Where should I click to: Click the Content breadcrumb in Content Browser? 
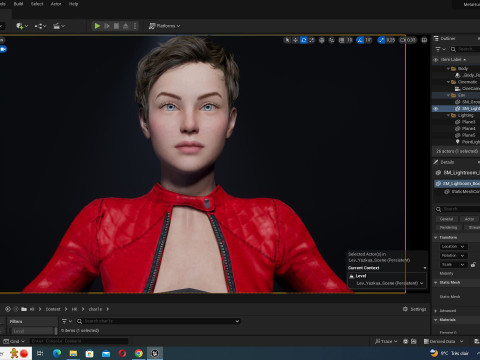point(53,309)
